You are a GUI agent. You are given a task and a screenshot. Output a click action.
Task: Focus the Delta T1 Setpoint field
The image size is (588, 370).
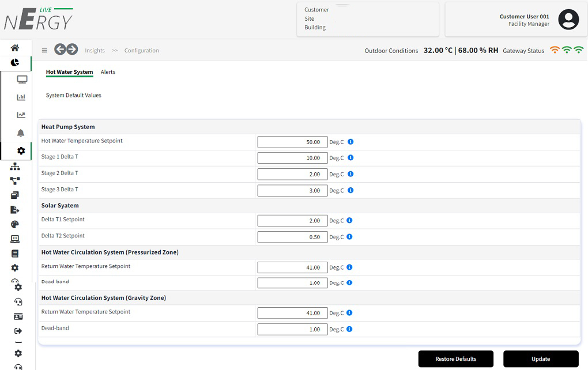point(292,220)
